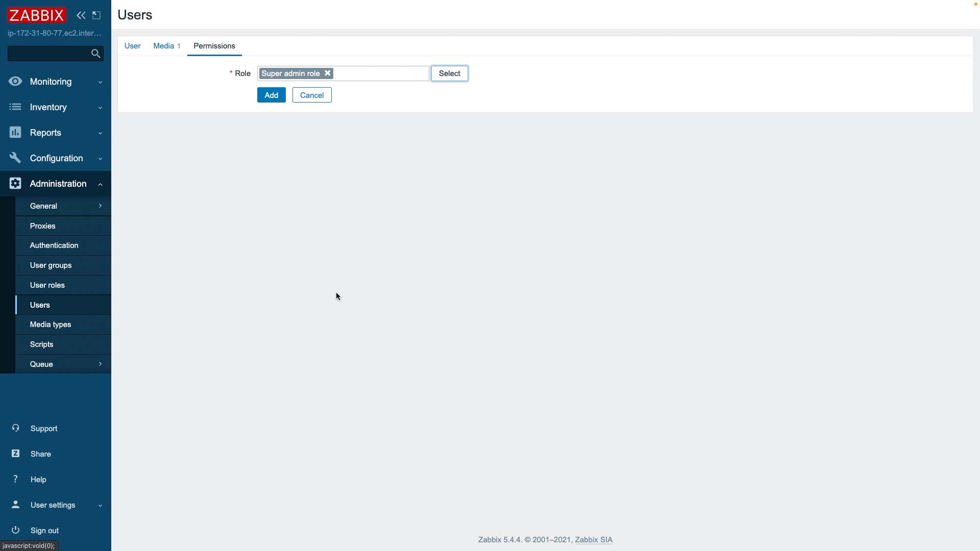The height and width of the screenshot is (551, 980).
Task: Click the Reports section icon
Action: click(15, 133)
